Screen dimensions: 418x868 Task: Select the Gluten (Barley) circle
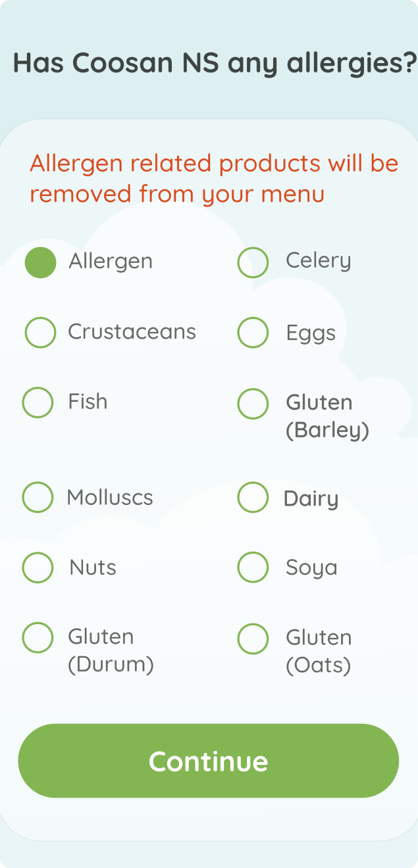pyautogui.click(x=253, y=403)
